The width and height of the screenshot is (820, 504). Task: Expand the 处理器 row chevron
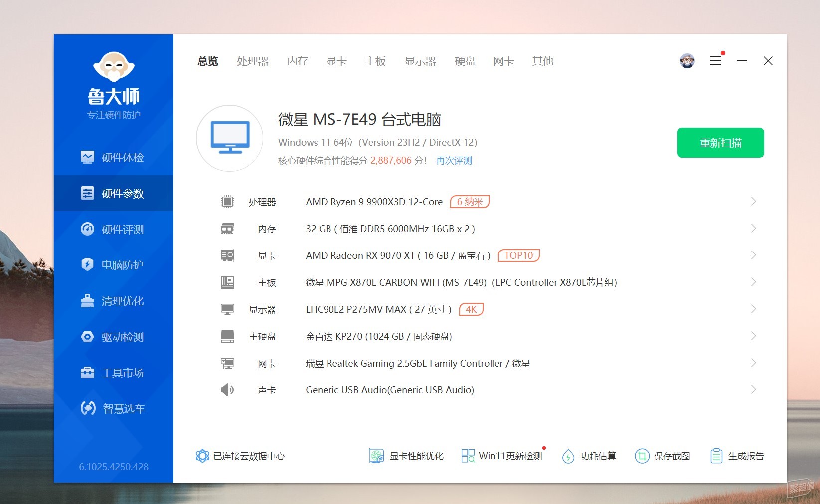[753, 201]
